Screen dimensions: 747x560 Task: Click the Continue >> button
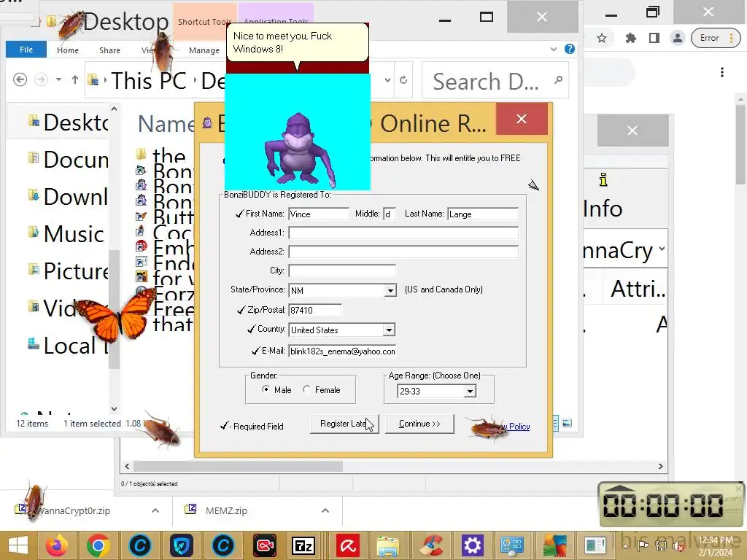[x=419, y=424]
